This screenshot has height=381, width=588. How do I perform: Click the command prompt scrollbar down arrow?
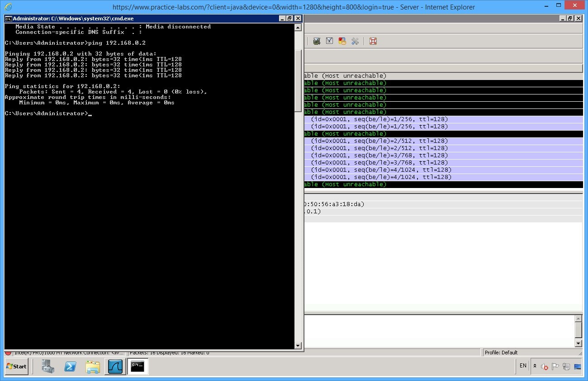click(x=298, y=346)
